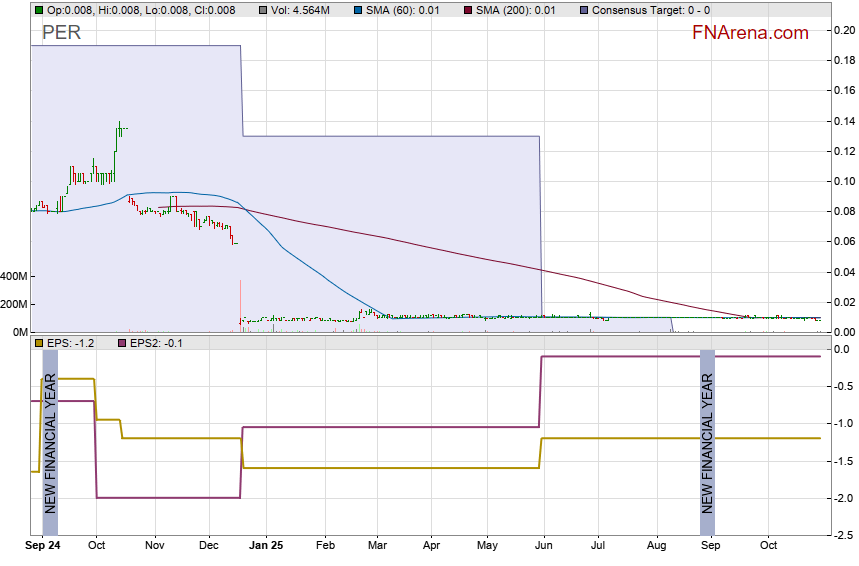
Task: Open the FNArena.com link
Action: click(x=750, y=33)
